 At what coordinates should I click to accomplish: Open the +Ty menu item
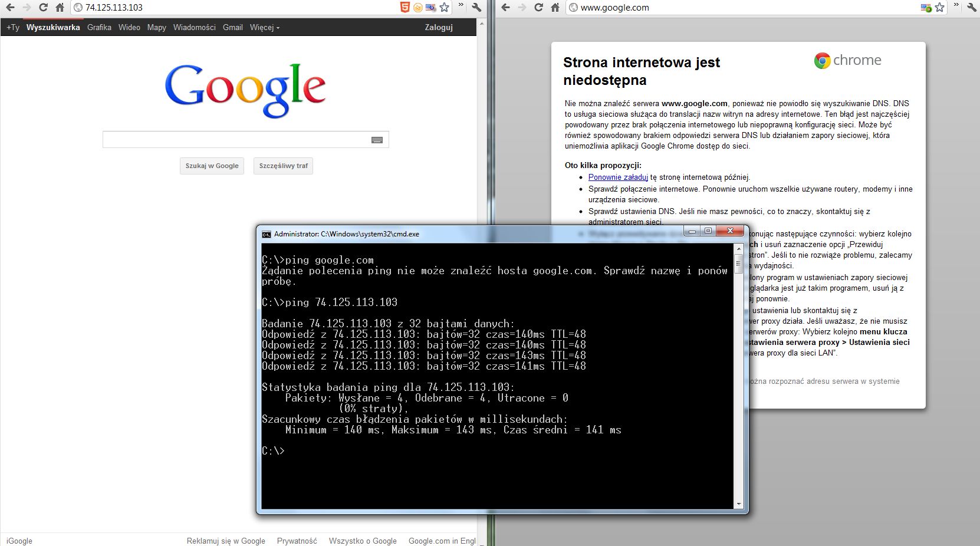13,27
